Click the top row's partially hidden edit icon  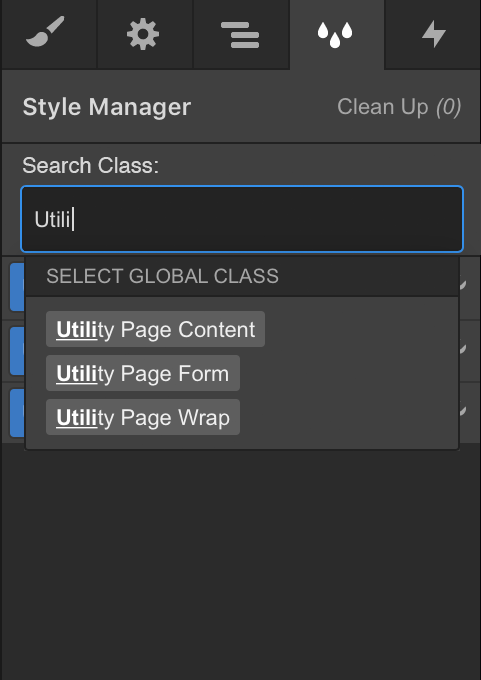click(x=463, y=284)
